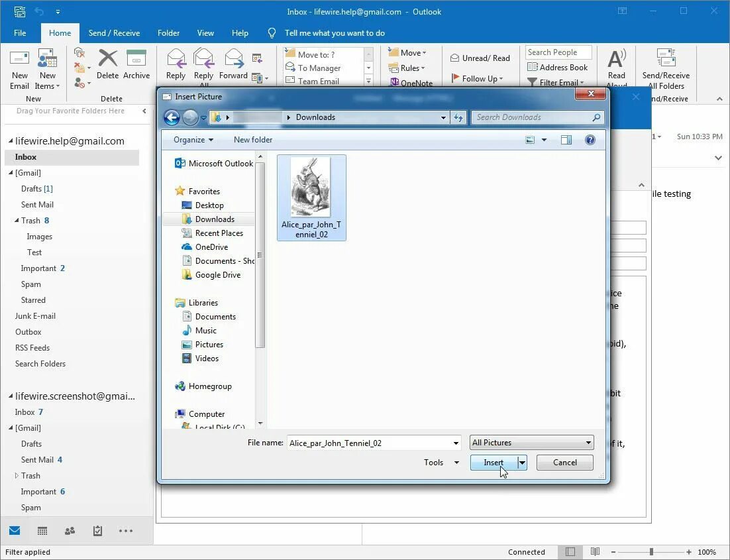Image resolution: width=730 pixels, height=560 pixels.
Task: Click the Archive icon in ribbon
Action: point(136,58)
